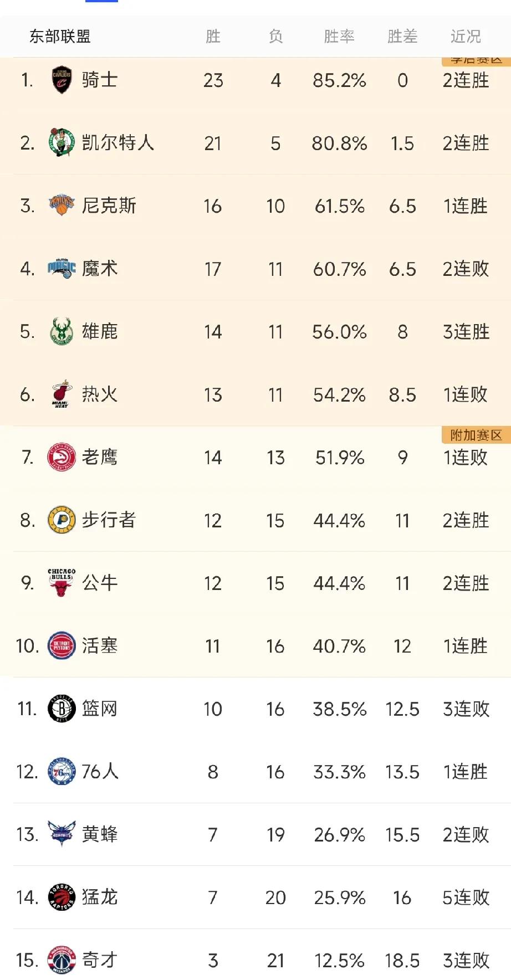Tap the Brooklyn Nets logo
The height and width of the screenshot is (980, 511).
(x=62, y=709)
